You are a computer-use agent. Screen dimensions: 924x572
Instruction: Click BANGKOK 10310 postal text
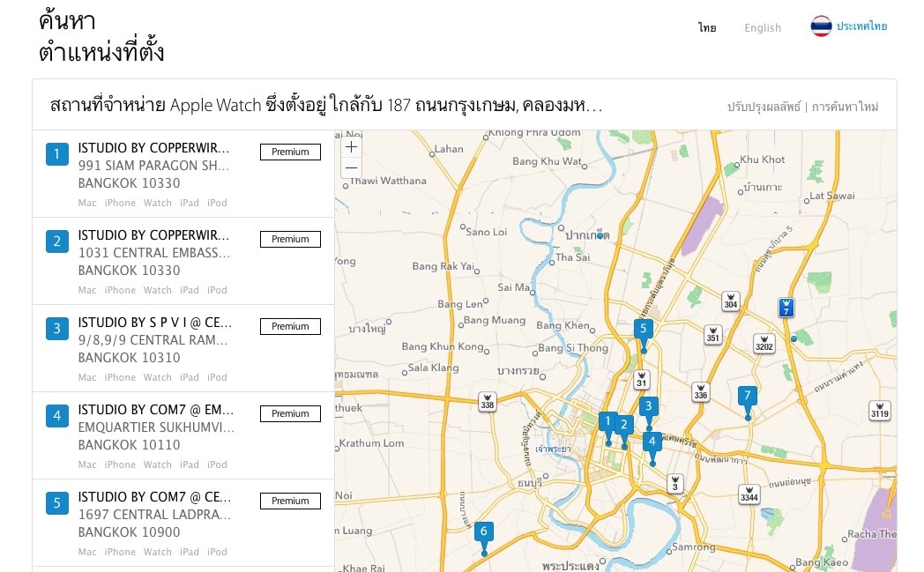pyautogui.click(x=129, y=358)
